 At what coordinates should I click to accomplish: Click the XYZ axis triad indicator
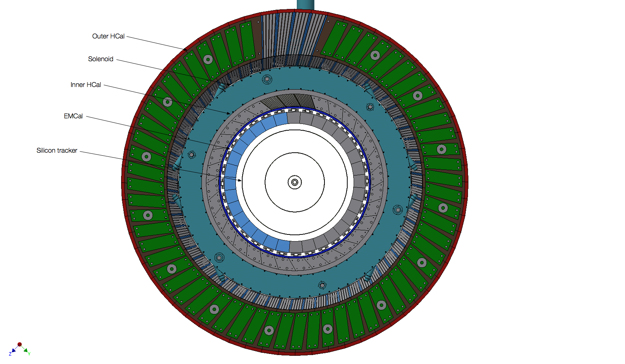(19, 349)
